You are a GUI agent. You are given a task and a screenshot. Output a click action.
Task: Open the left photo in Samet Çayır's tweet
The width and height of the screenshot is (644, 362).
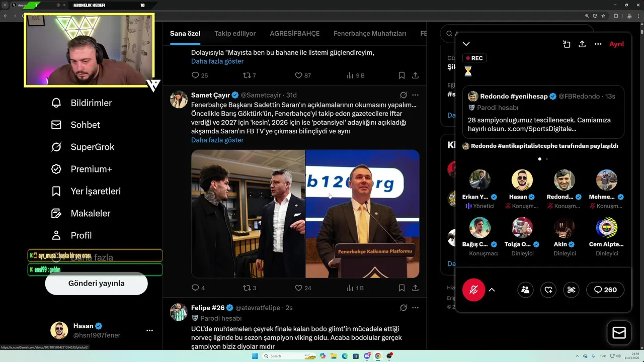(248, 214)
